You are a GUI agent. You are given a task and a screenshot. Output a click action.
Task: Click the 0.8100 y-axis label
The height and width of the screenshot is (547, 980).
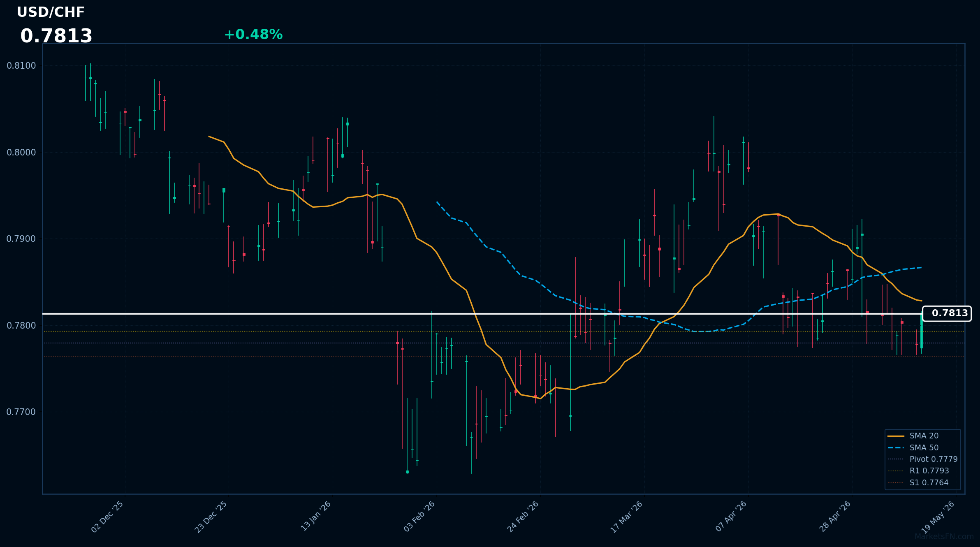(21, 66)
